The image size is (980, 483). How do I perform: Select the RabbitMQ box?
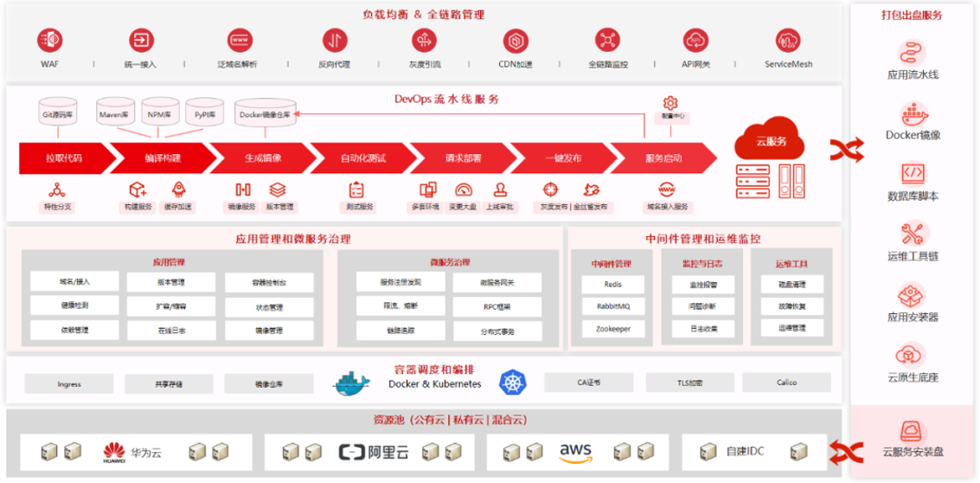613,306
